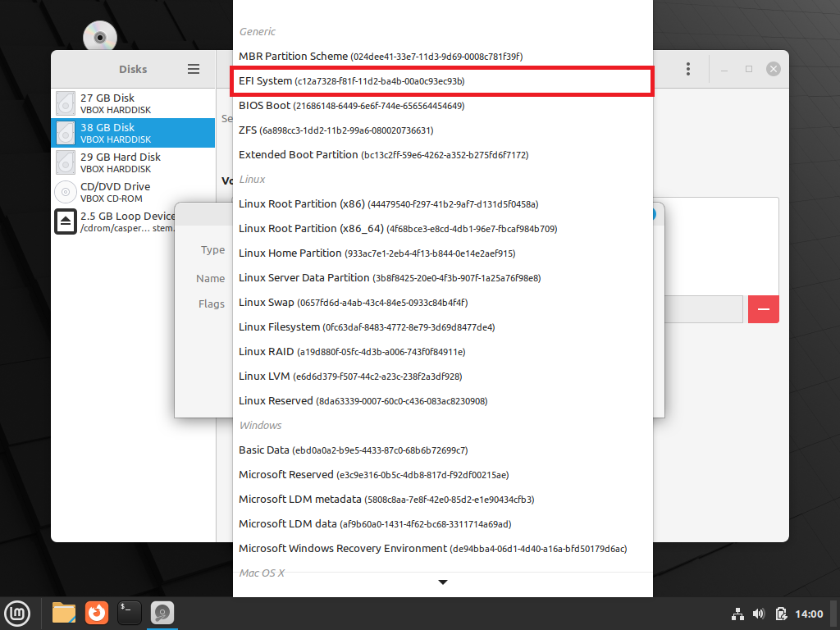Open the volume tray icon
The height and width of the screenshot is (630, 840).
click(x=759, y=614)
